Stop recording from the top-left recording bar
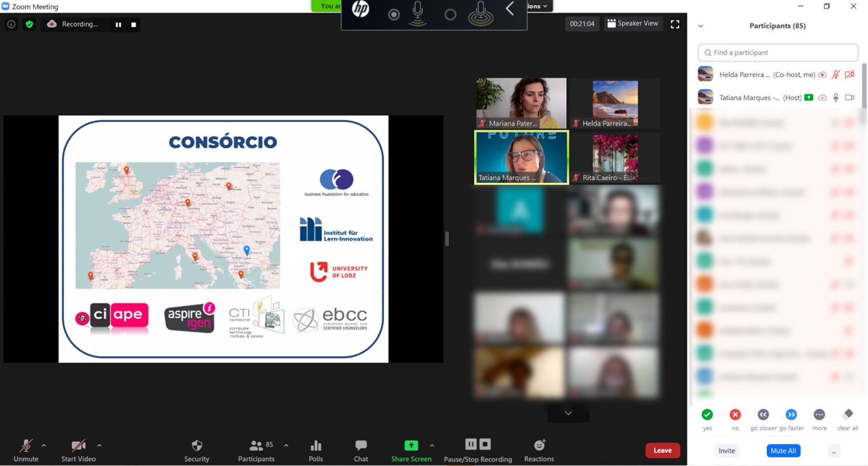The width and height of the screenshot is (868, 466). pyautogui.click(x=133, y=25)
